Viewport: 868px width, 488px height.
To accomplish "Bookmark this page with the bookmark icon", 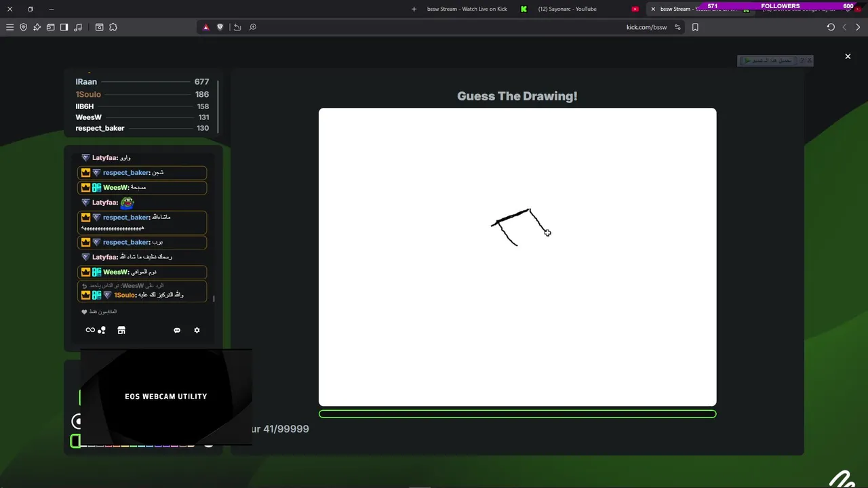I will (x=695, y=27).
